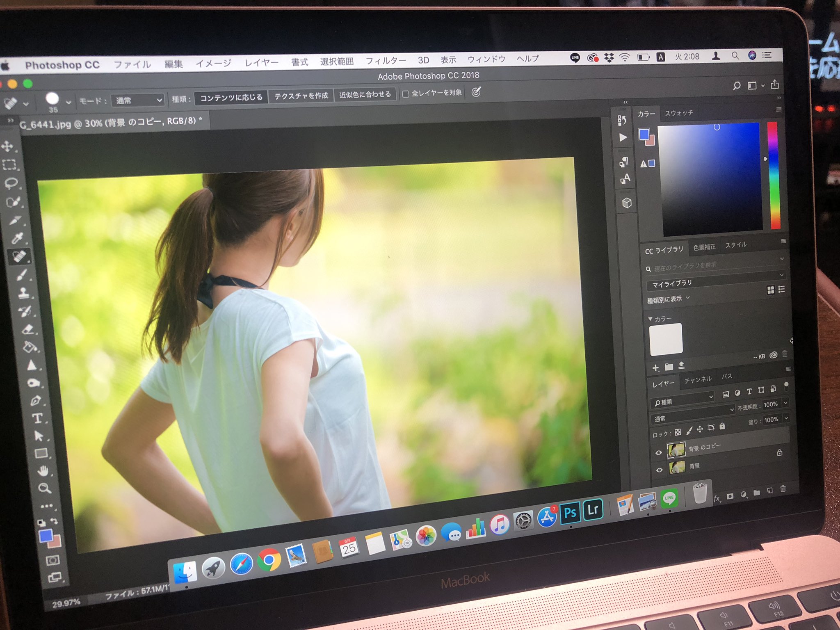The height and width of the screenshot is (630, 840).
Task: Switch to the チャンネル tab
Action: [698, 380]
